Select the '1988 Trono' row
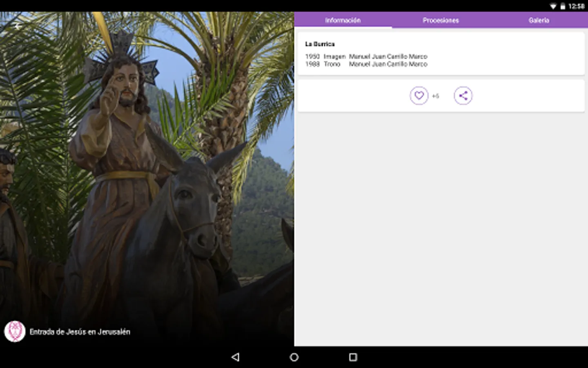The height and width of the screenshot is (368, 588). tap(366, 64)
